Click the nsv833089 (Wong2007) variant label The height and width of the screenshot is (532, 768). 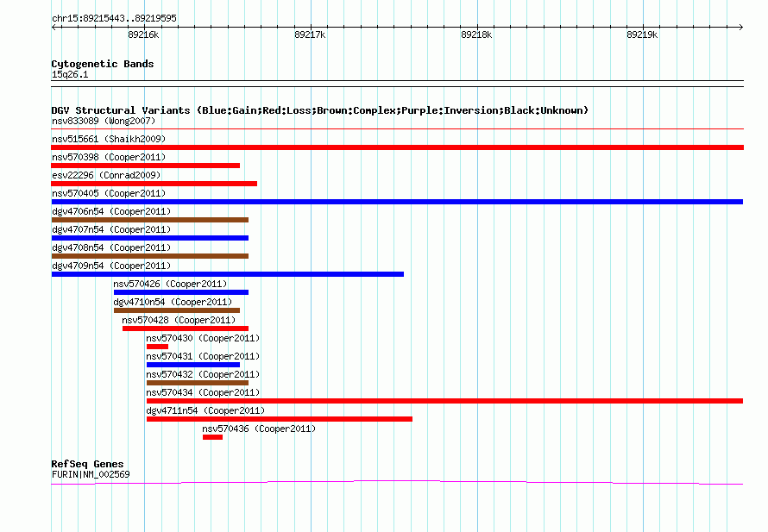click(104, 121)
